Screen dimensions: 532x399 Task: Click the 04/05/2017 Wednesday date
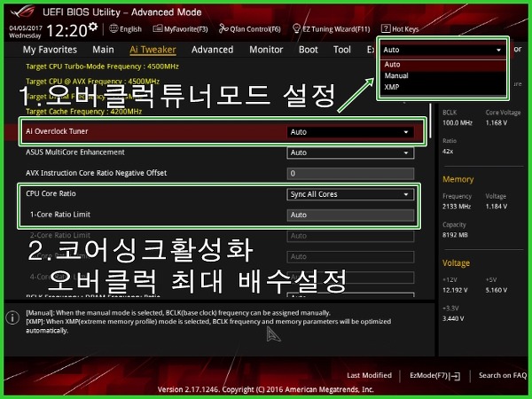pos(26,32)
